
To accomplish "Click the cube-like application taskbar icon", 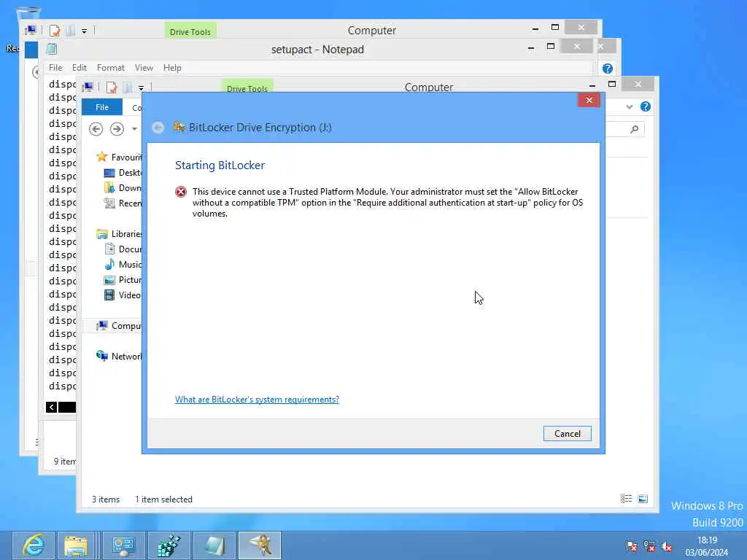I will click(x=169, y=545).
